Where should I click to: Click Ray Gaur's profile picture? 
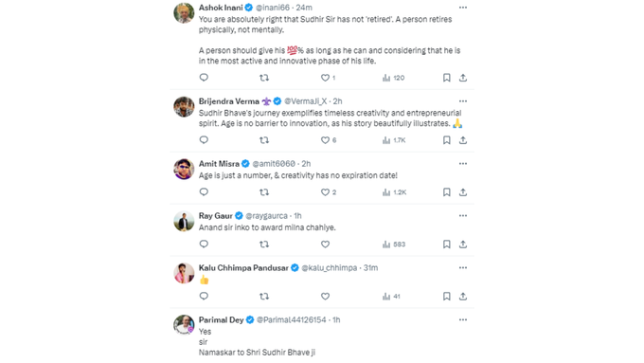(184, 221)
